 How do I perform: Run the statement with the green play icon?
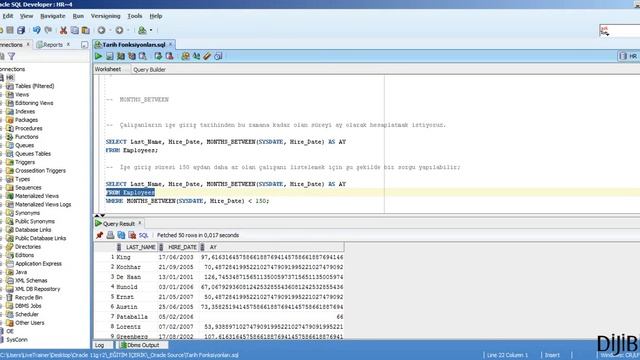[x=98, y=56]
